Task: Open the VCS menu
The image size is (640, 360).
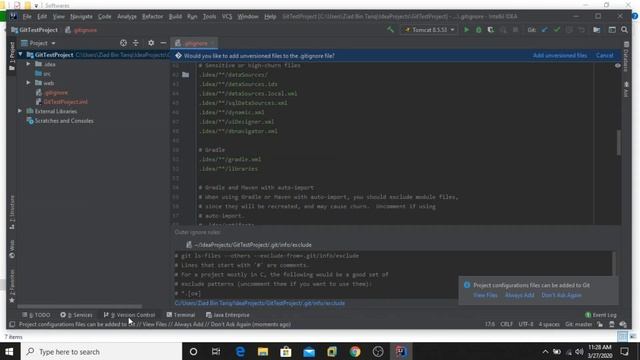Action: coord(227,17)
